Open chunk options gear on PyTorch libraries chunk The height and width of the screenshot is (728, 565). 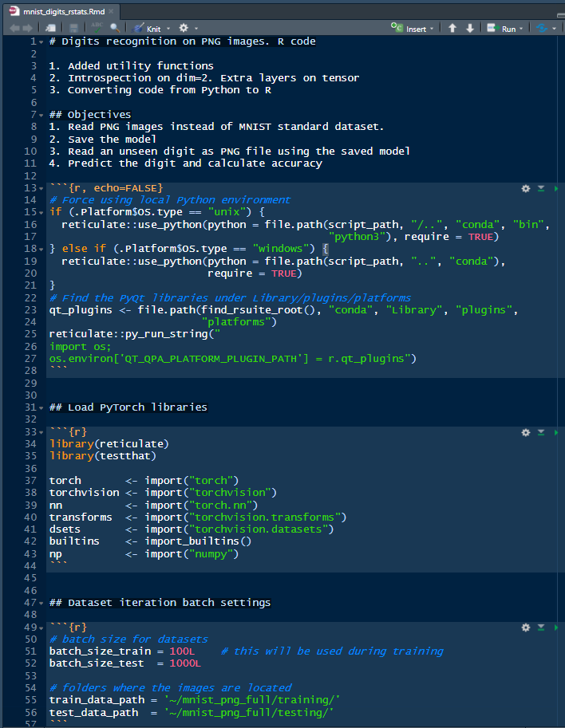[525, 432]
